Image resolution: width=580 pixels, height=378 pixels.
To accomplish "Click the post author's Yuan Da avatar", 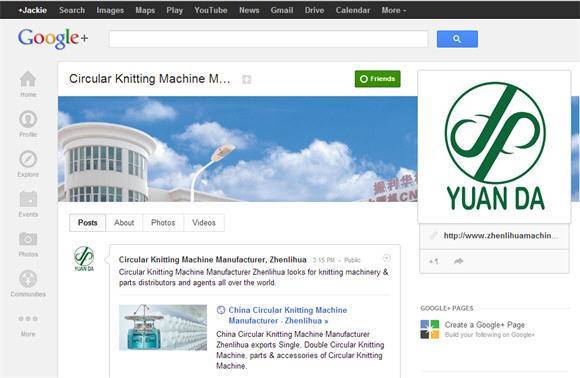I will click(84, 259).
